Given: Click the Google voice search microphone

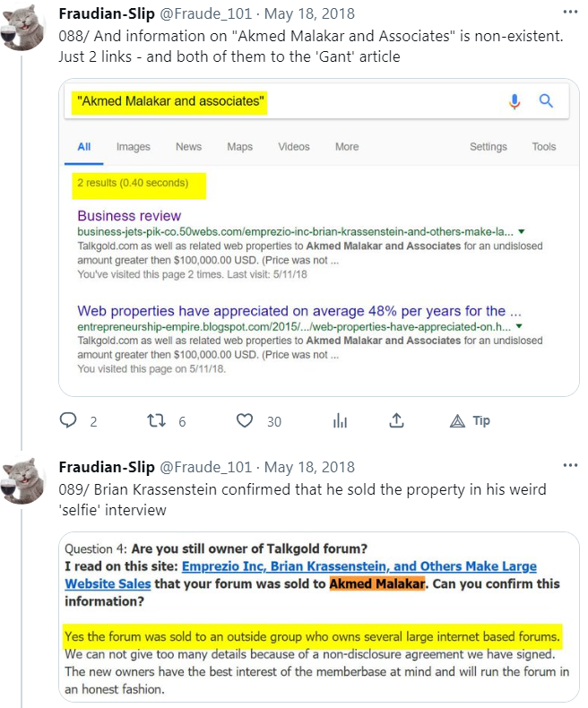Looking at the screenshot, I should 514,101.
